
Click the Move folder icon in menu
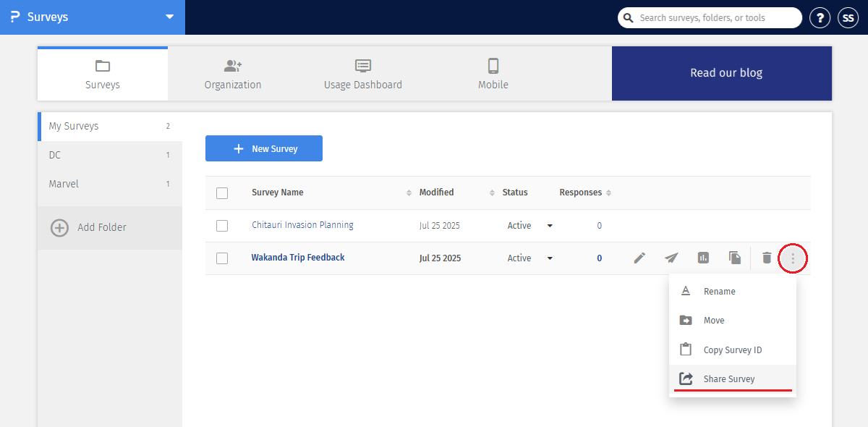686,320
